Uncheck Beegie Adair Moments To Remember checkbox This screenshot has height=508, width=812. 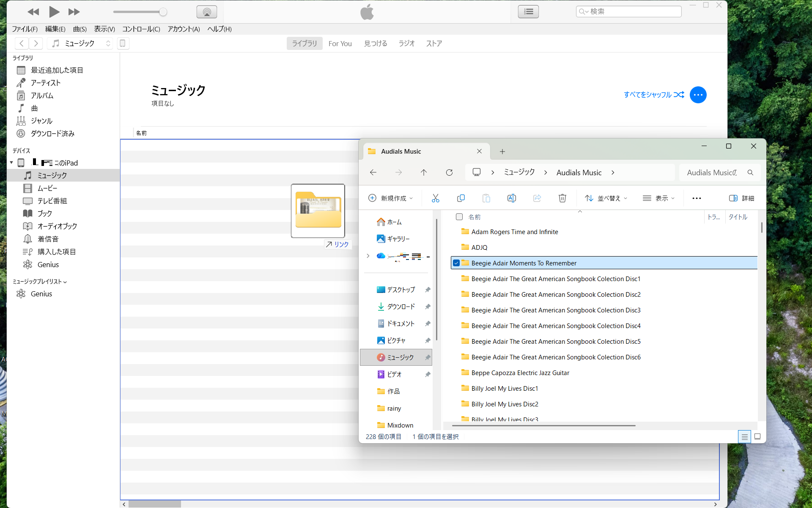456,263
